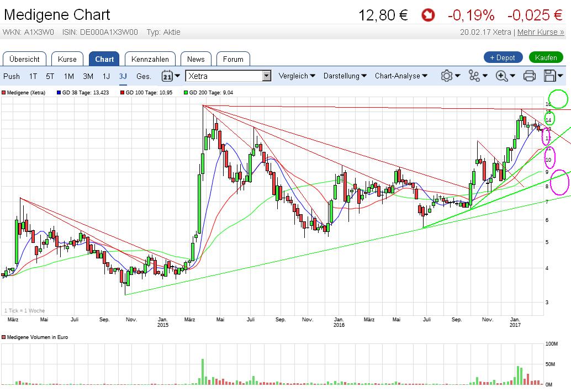
Task: Select the 3J time range
Action: [x=123, y=76]
